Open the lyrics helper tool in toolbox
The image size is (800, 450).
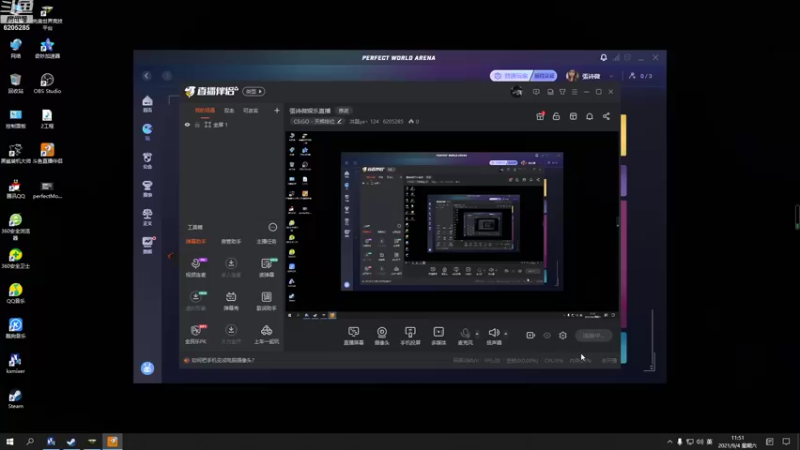coord(266,301)
